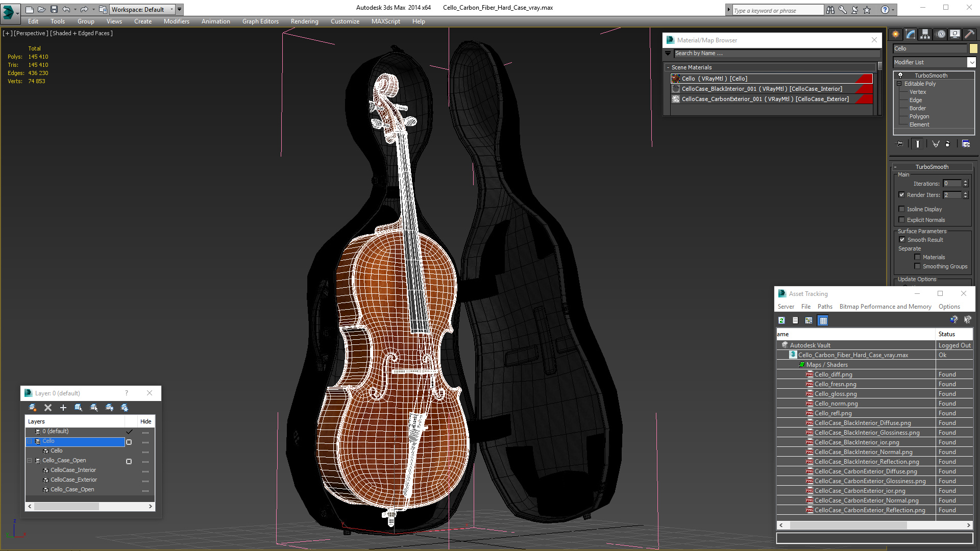Open Paths menu in Asset Tracking

(x=824, y=307)
